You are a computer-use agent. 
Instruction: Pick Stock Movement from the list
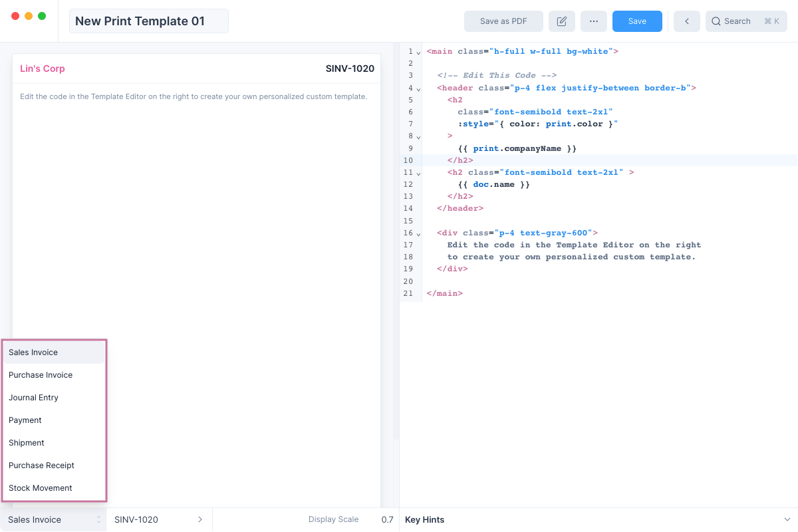(41, 488)
